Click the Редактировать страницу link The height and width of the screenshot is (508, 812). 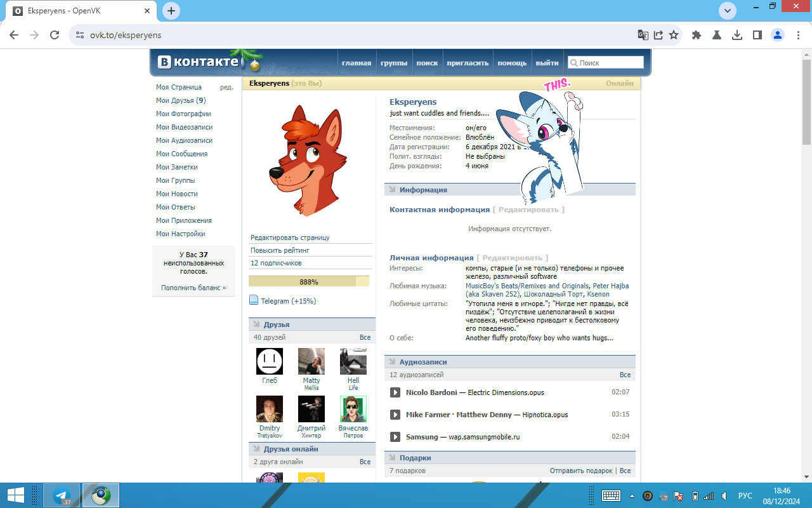point(290,237)
